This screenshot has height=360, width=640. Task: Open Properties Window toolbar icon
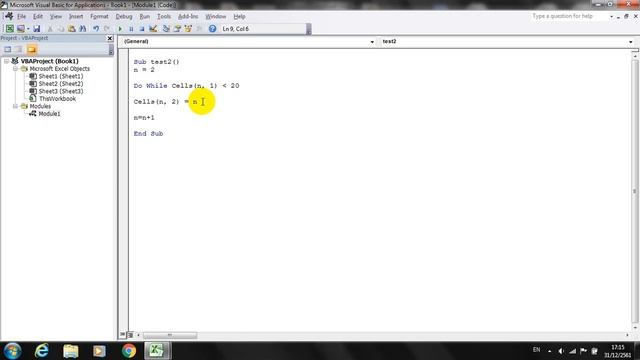pyautogui.click(x=177, y=29)
